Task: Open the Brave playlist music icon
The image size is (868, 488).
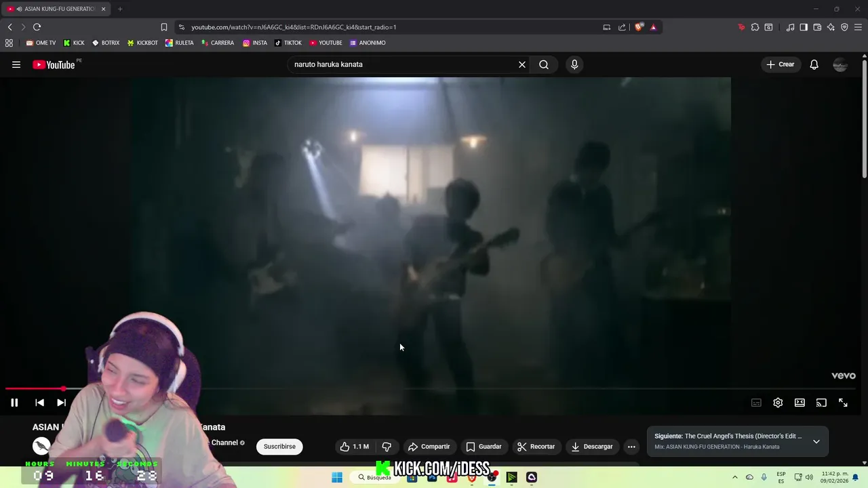Action: (790, 27)
